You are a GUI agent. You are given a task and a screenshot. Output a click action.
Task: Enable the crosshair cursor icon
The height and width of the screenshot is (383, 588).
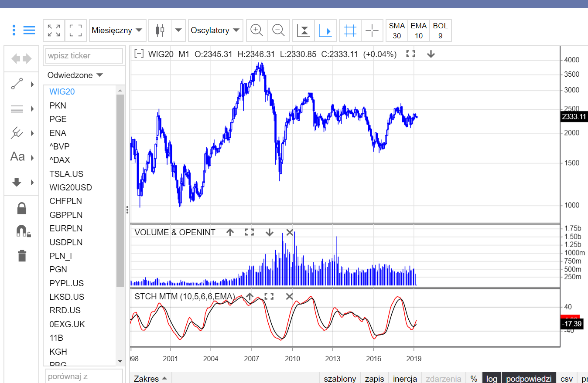[x=372, y=31]
